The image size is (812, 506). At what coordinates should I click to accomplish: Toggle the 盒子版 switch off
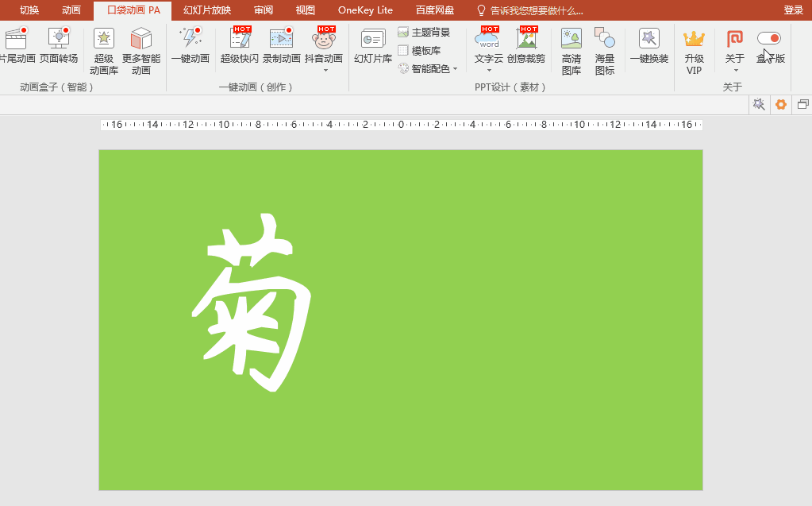(768, 37)
